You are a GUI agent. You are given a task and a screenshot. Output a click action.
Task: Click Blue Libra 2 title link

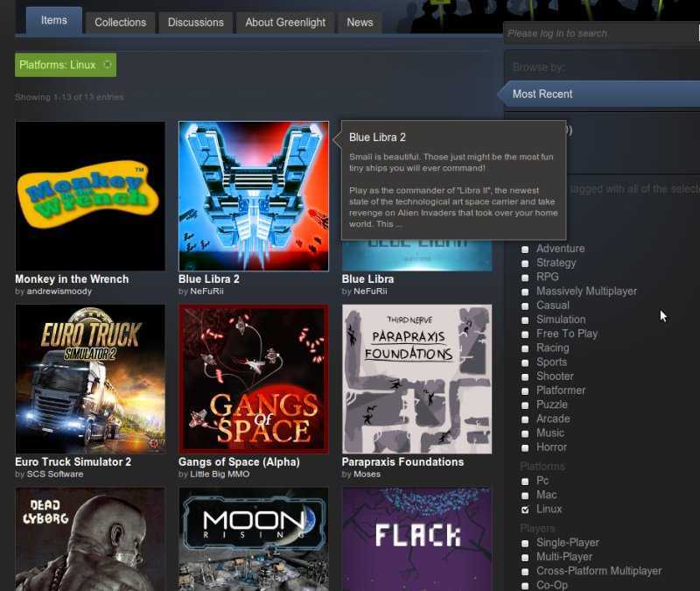[x=209, y=279]
